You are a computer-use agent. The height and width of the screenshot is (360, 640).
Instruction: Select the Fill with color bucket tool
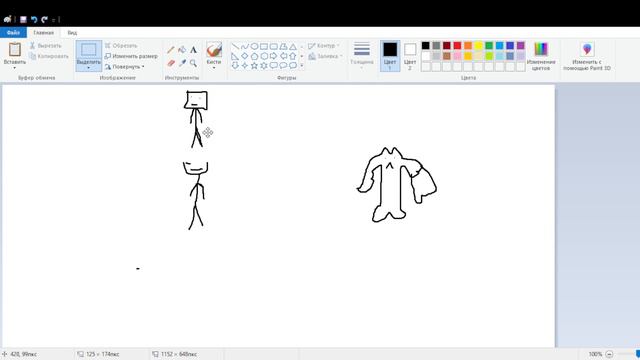(182, 50)
